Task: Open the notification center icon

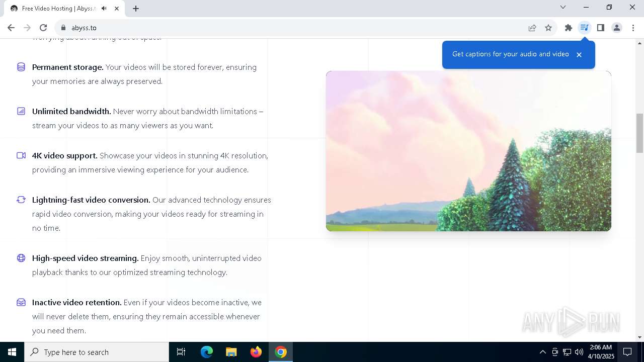Action: click(628, 352)
